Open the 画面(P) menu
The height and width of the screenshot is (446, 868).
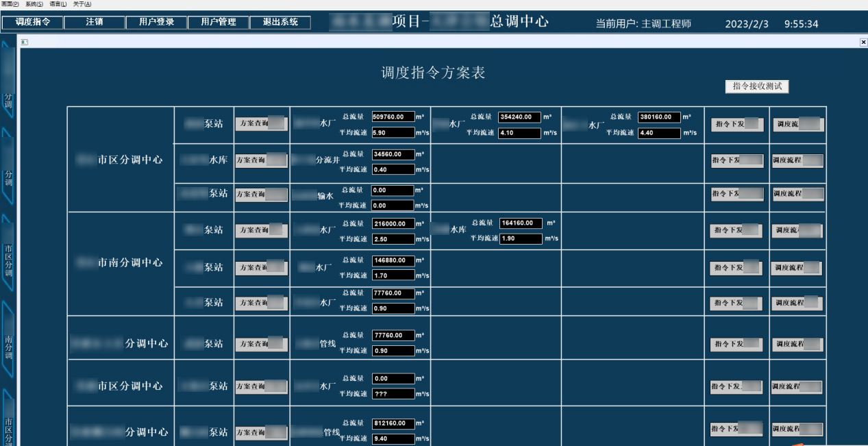(10, 4)
